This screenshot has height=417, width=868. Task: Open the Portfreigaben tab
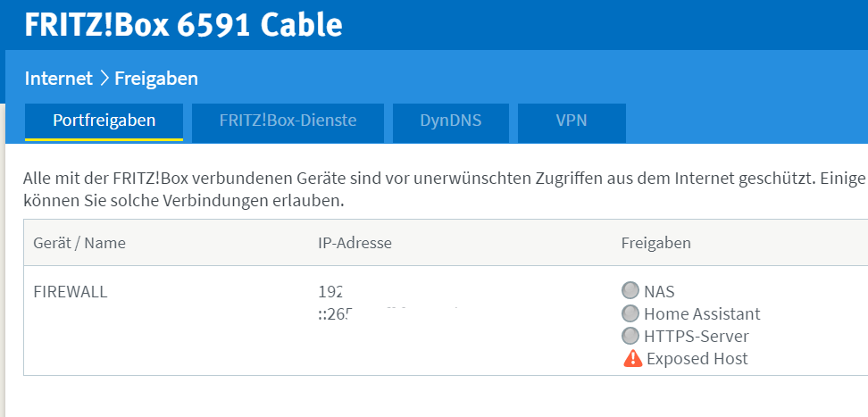click(104, 121)
